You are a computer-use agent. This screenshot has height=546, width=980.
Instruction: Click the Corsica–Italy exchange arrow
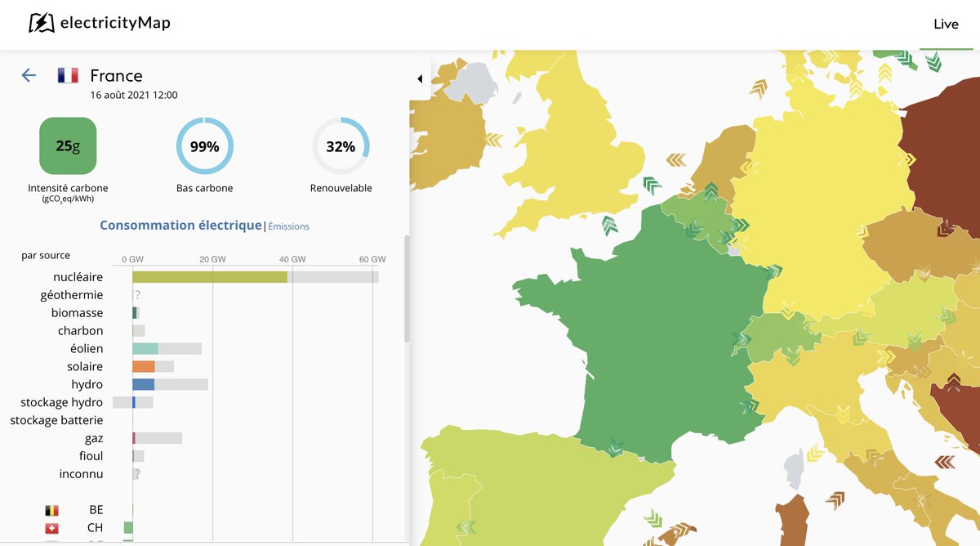point(816,452)
